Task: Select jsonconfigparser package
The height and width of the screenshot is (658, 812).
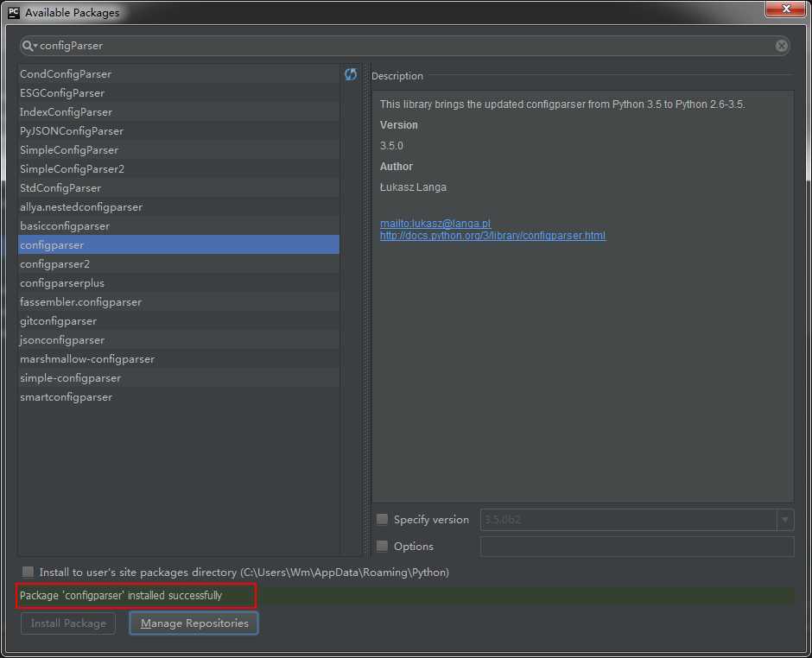Action: [x=179, y=339]
